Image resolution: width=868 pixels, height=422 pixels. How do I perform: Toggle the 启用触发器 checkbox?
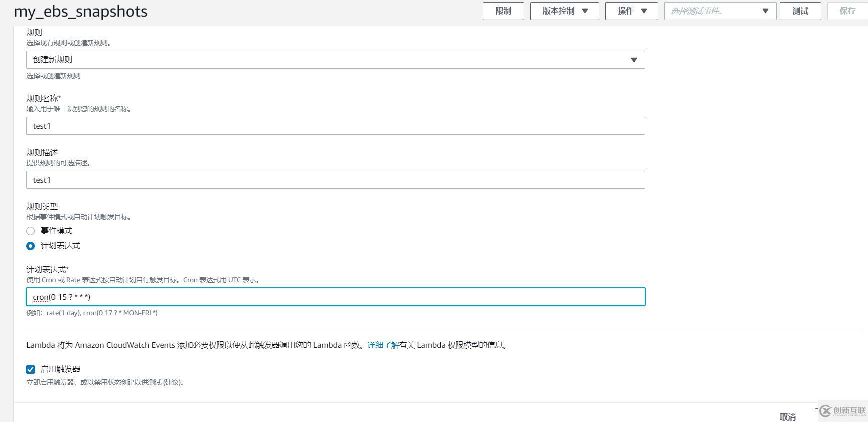[x=31, y=369]
